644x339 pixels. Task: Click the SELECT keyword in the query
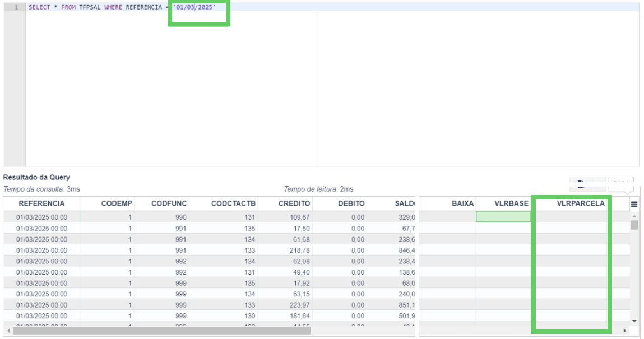pos(39,7)
